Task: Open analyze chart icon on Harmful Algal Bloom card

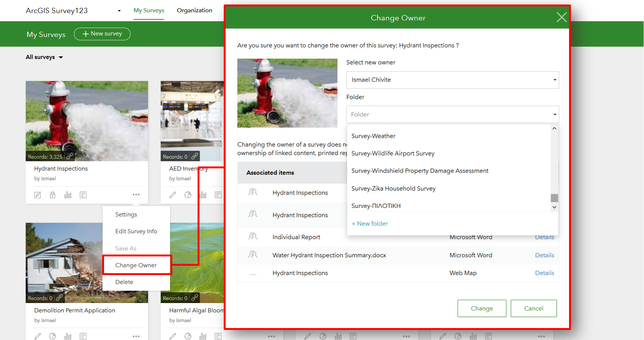Action: 203,336
